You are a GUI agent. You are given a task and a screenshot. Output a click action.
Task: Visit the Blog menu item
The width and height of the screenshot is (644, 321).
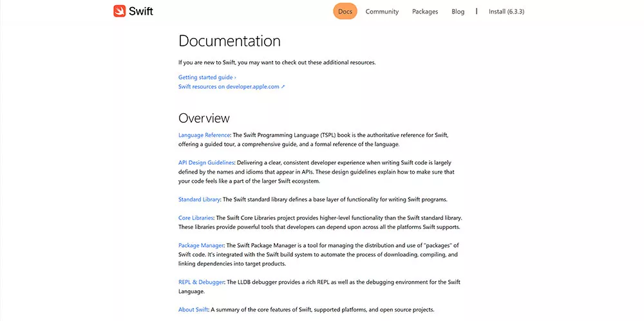[458, 12]
